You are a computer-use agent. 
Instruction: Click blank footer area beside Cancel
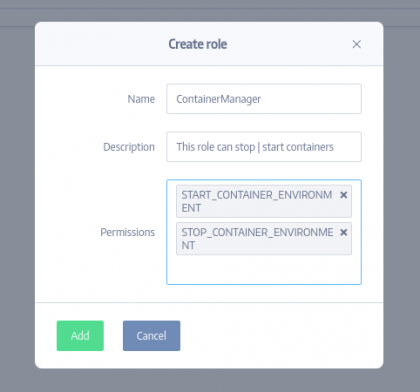[280, 336]
